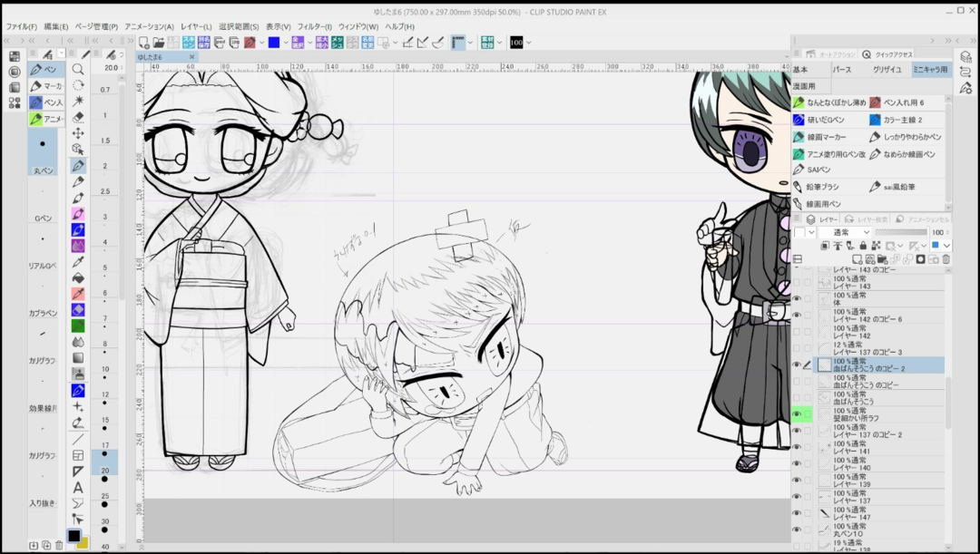Open the layer blend mode dropdown 通常
The image size is (980, 554).
pyautogui.click(x=843, y=232)
